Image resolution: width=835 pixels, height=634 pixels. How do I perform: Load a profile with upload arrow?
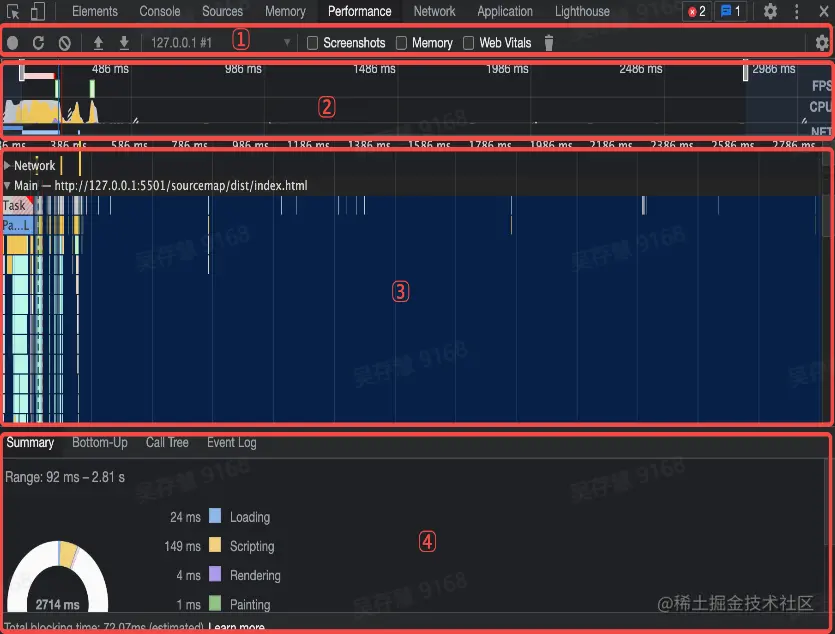click(x=98, y=43)
